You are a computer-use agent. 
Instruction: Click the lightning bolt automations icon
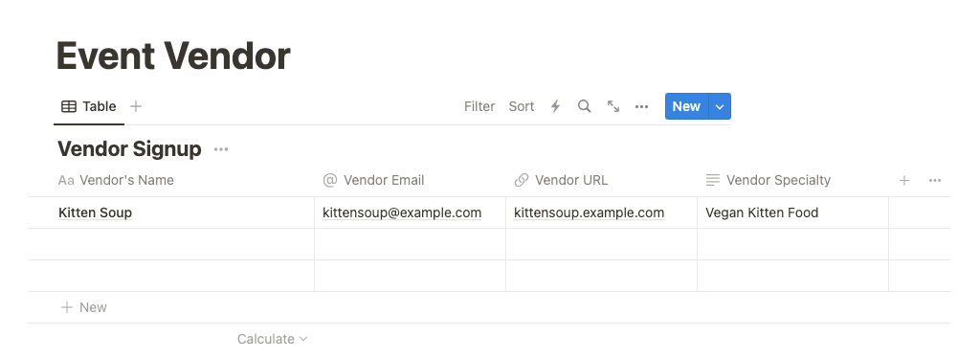point(555,106)
